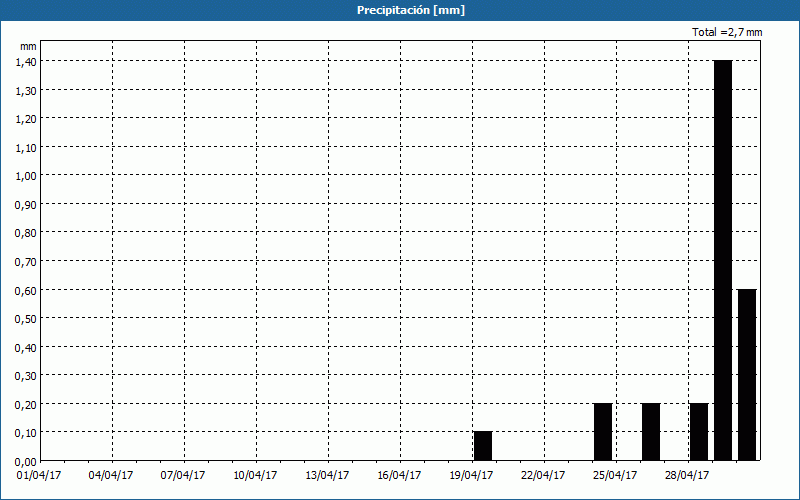Click the x-axis date label 01/04/17
This screenshot has height=500, width=800.
pyautogui.click(x=39, y=476)
